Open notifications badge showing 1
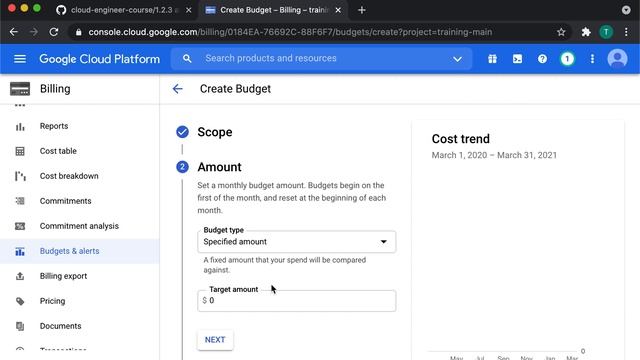This screenshot has width=640, height=360. click(x=567, y=59)
